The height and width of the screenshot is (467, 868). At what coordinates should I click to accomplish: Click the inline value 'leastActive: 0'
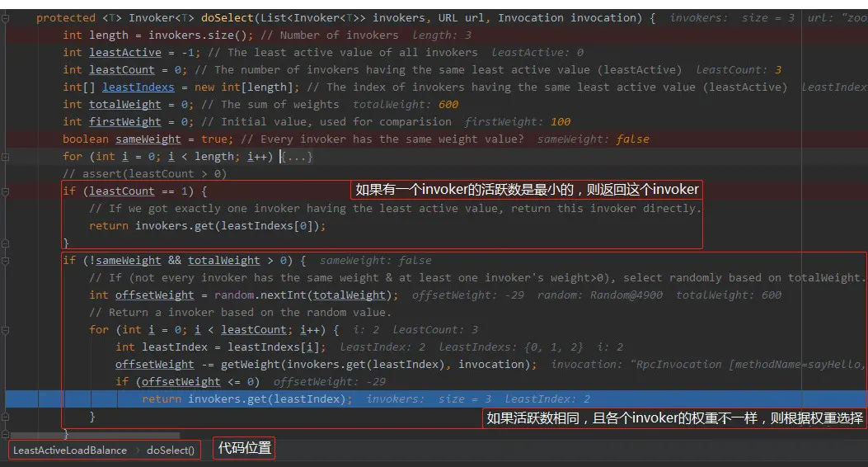click(x=537, y=53)
